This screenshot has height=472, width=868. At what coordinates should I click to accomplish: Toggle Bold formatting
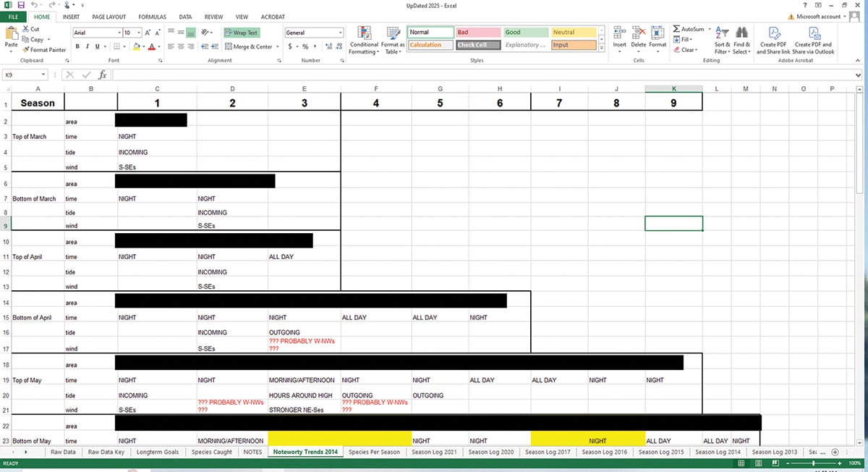[77, 46]
